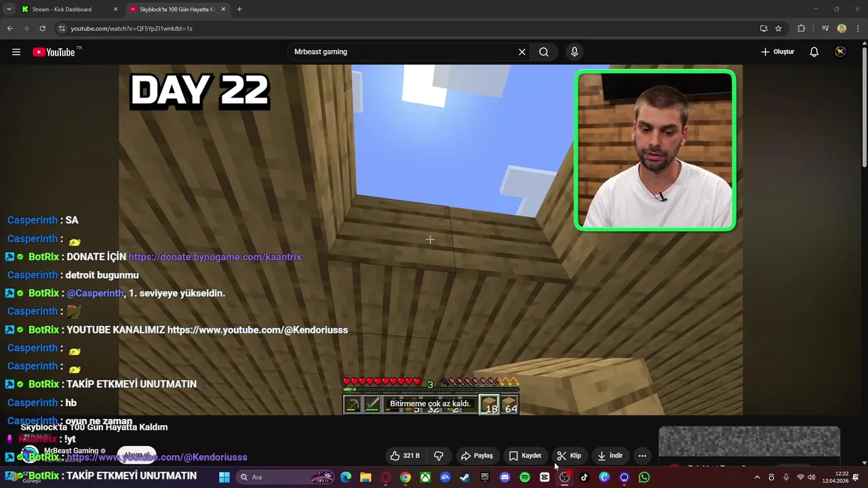Open Steam from taskbar
The image size is (868, 488).
[465, 477]
